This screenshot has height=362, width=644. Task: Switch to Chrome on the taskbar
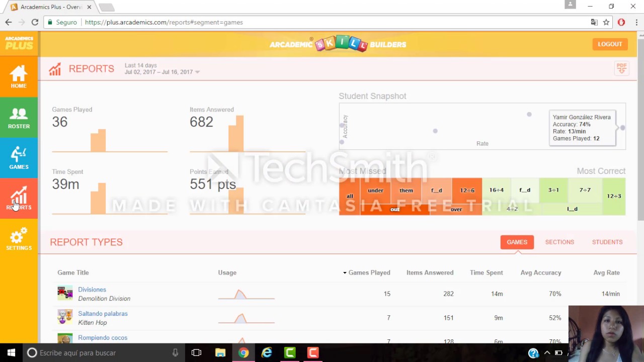click(x=244, y=353)
